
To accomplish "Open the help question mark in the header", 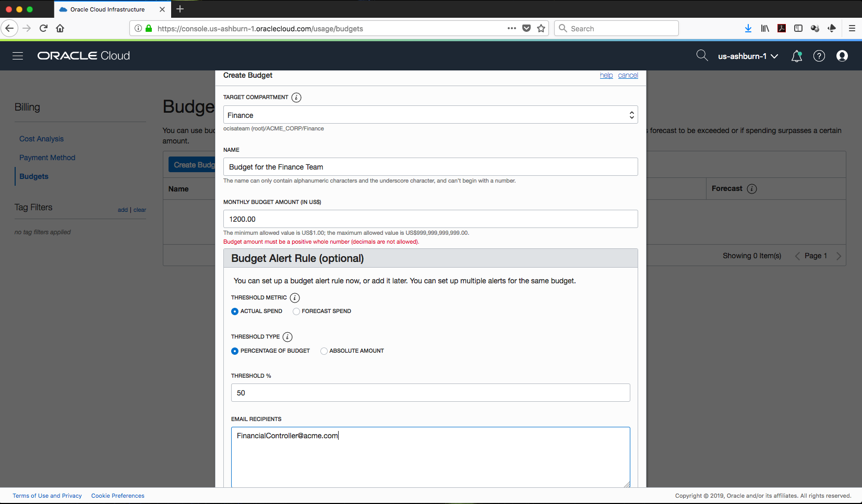I will [819, 56].
